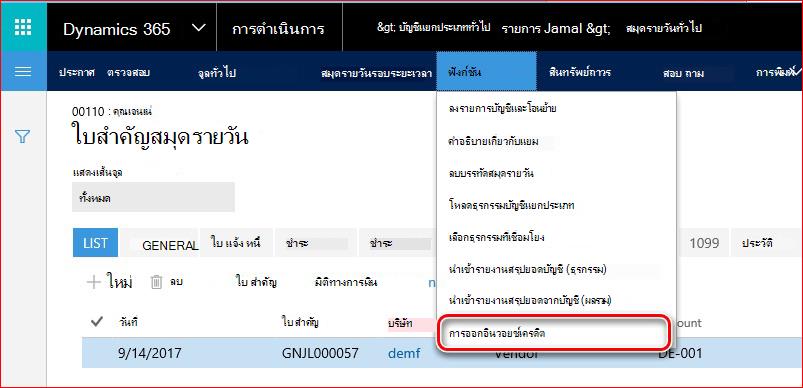Click account cell DE-001

pos(680,353)
